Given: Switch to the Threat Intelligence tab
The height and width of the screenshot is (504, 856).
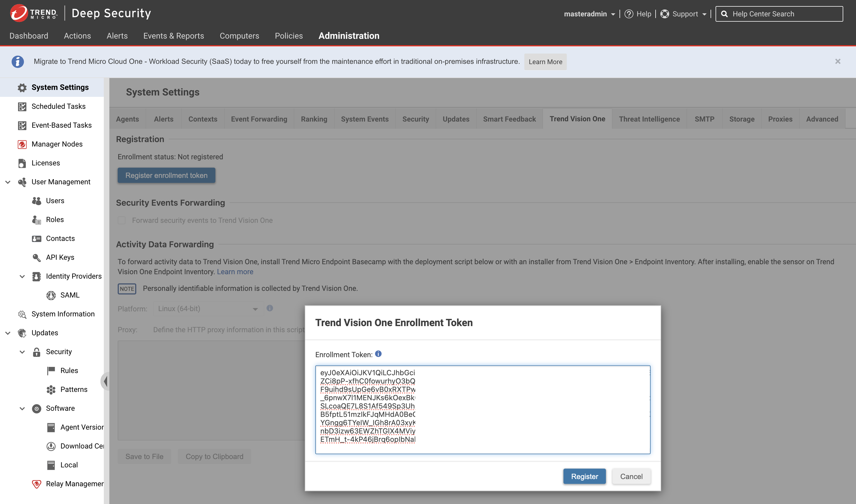Looking at the screenshot, I should 649,119.
